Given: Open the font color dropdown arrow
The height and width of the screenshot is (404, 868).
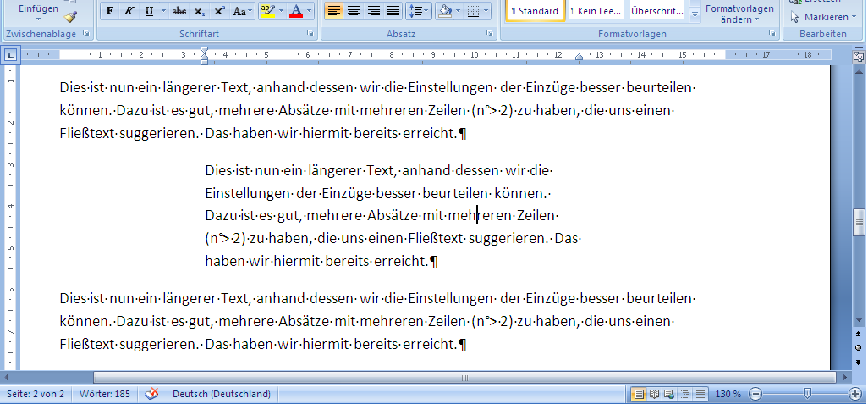Looking at the screenshot, I should point(310,11).
